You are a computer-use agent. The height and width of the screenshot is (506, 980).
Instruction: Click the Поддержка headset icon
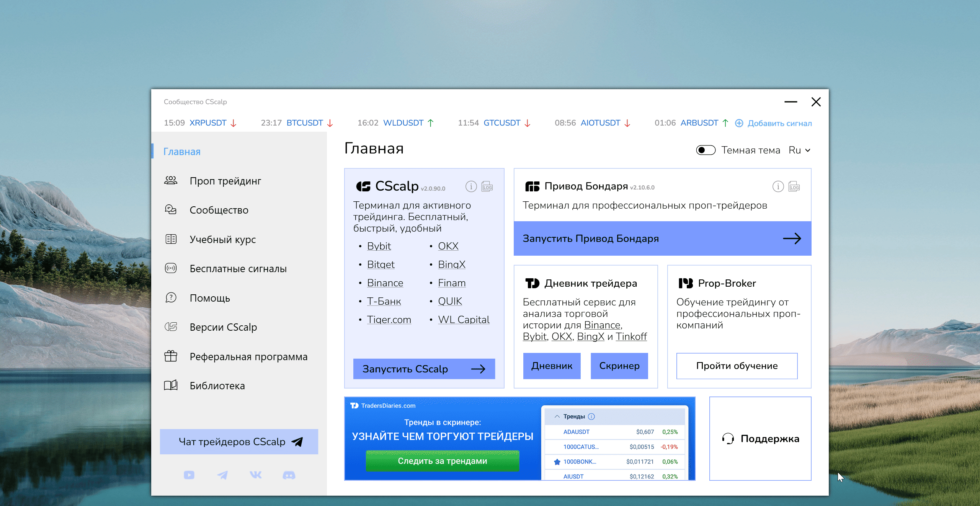point(728,439)
